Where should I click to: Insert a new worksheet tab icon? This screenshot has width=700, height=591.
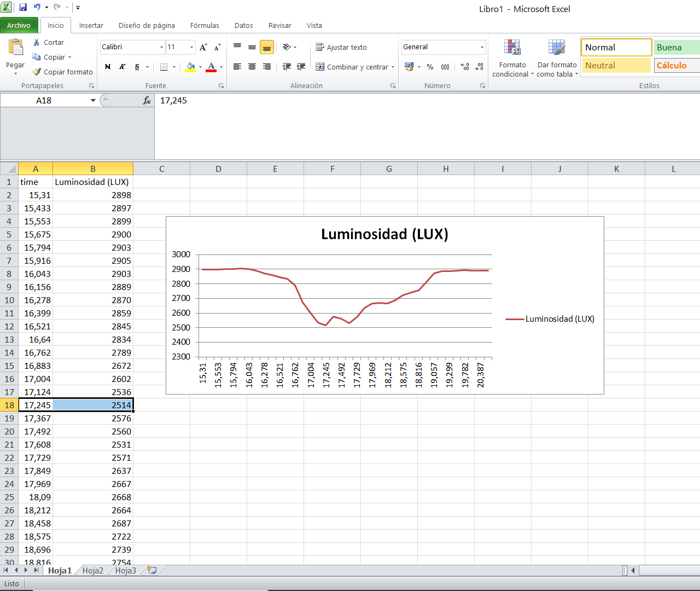click(x=152, y=570)
